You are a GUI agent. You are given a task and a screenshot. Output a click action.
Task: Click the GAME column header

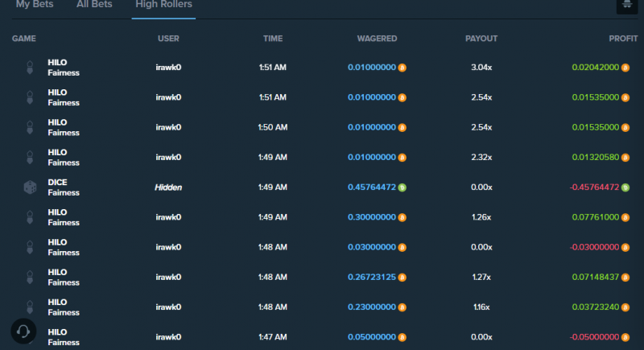pos(24,39)
